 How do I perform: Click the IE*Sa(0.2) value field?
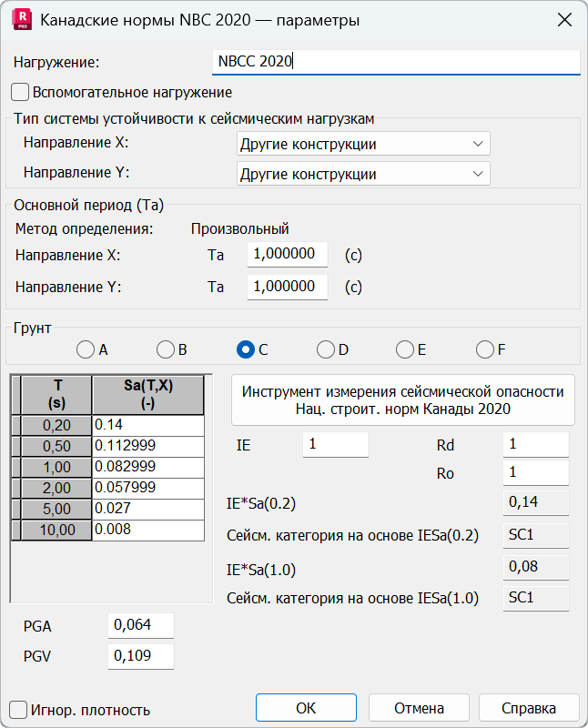536,502
